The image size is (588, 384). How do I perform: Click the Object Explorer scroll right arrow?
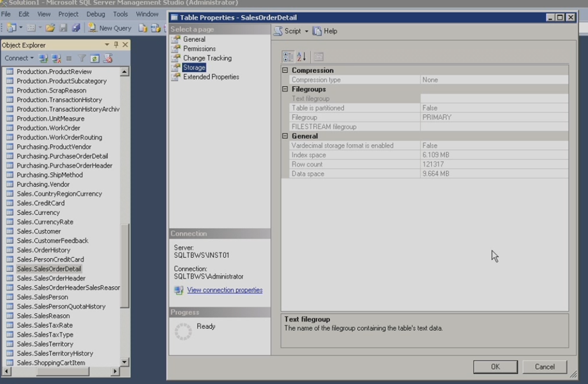click(115, 371)
